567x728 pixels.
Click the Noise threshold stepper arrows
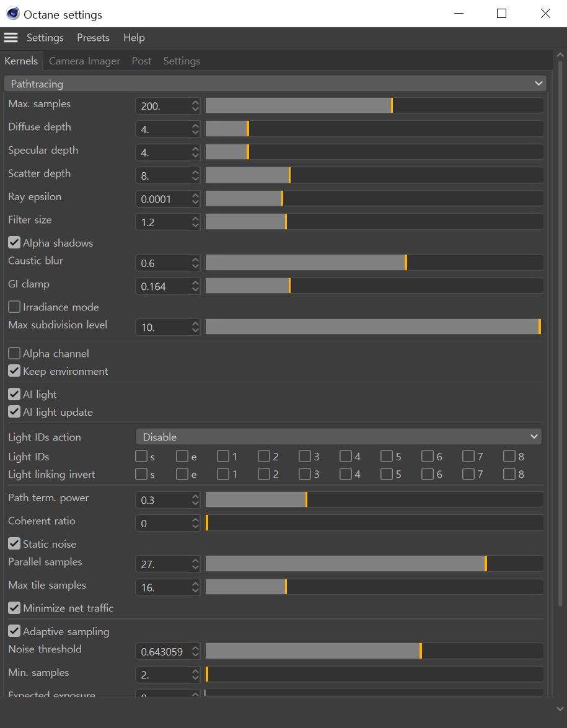195,651
